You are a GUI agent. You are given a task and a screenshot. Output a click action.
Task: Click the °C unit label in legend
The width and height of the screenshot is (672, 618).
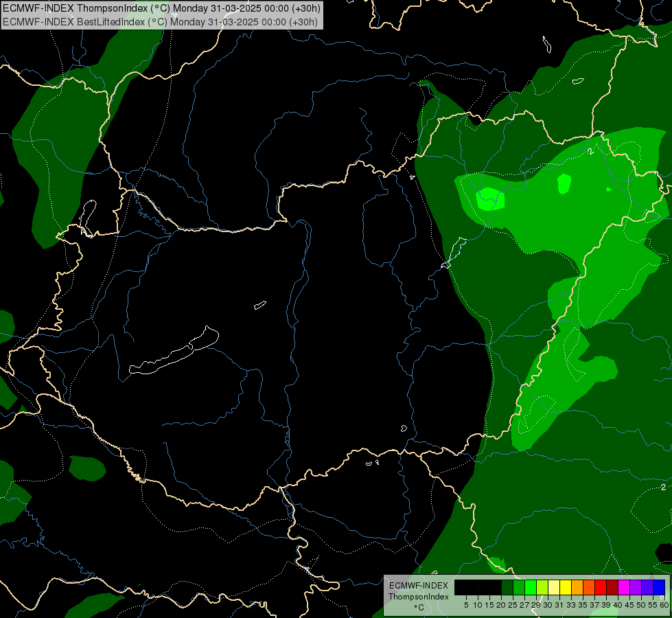[x=419, y=608]
